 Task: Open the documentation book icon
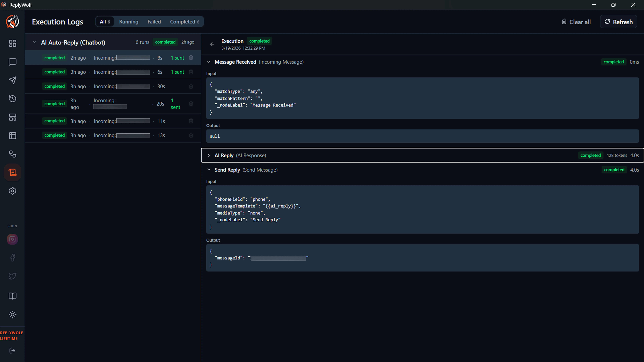point(12,296)
